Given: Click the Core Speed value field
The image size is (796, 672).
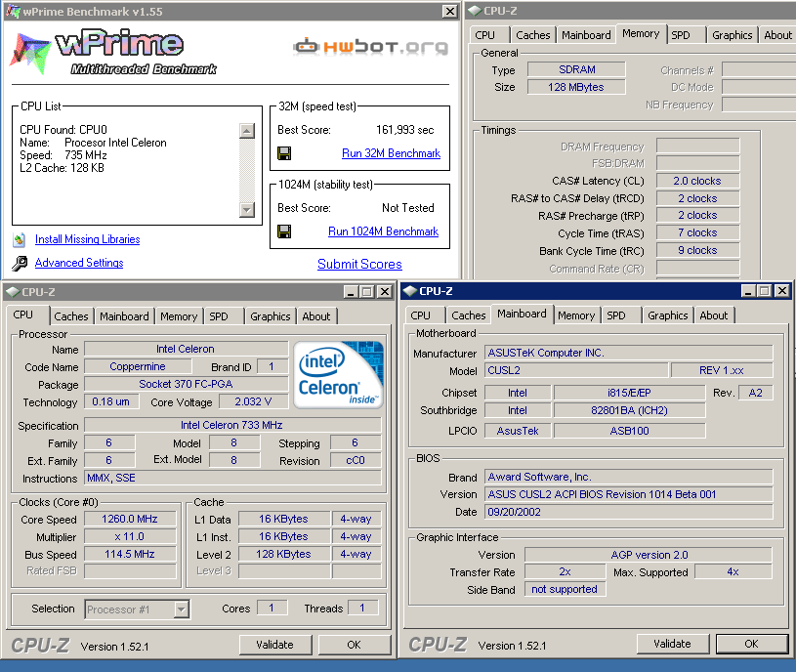Looking at the screenshot, I should (130, 519).
